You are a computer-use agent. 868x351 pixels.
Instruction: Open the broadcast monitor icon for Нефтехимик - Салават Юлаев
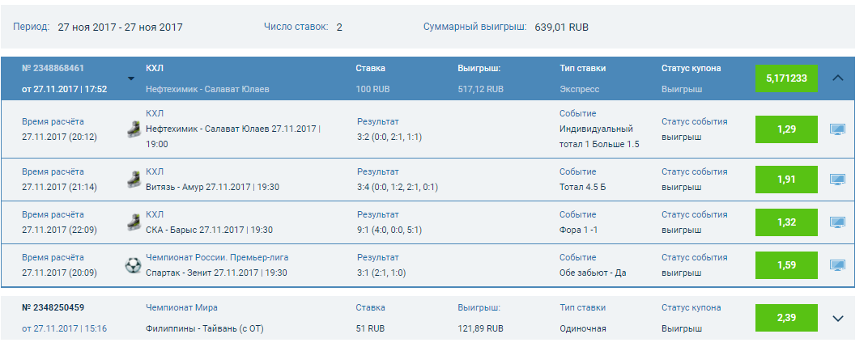point(837,129)
